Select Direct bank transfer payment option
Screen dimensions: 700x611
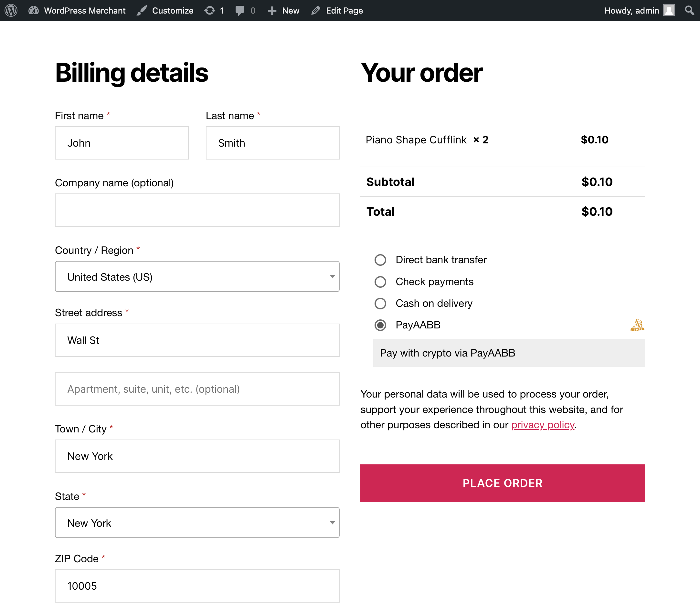click(380, 260)
